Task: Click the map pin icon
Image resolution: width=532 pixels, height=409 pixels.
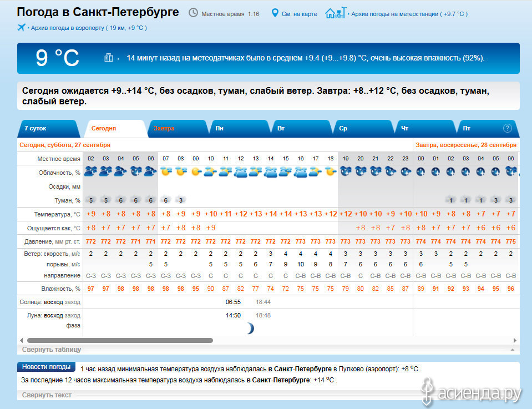Action: pyautogui.click(x=275, y=13)
